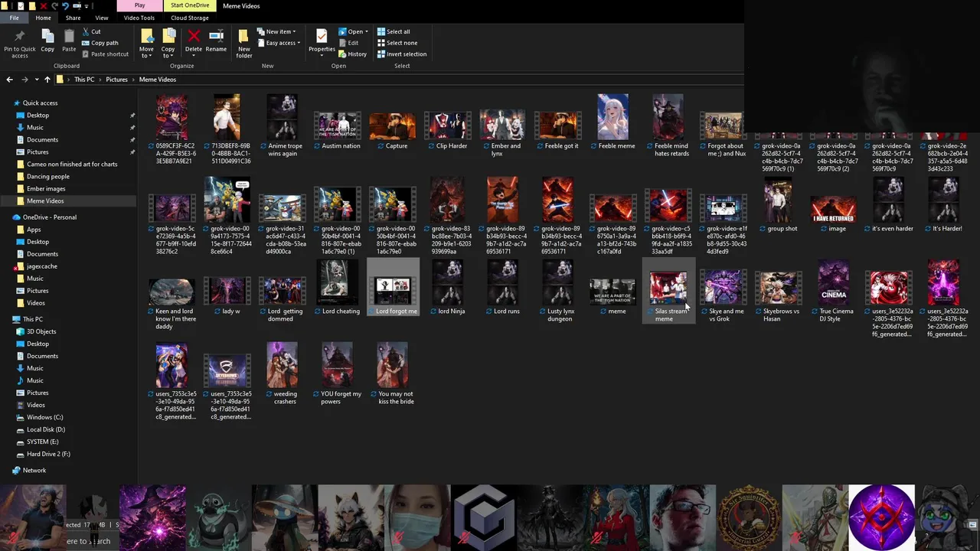980x551 pixels.
Task: Select the You may not kiss the bride file
Action: coord(393,375)
